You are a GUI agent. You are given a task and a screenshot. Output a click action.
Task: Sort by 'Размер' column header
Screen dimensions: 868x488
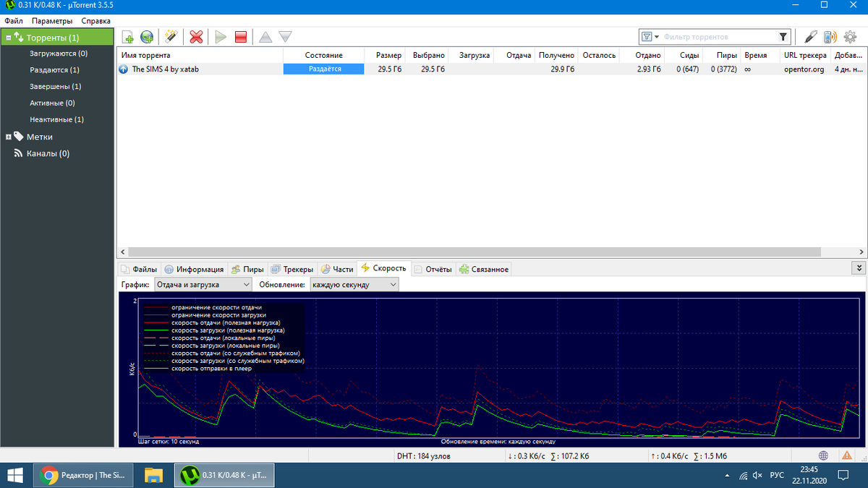[386, 55]
